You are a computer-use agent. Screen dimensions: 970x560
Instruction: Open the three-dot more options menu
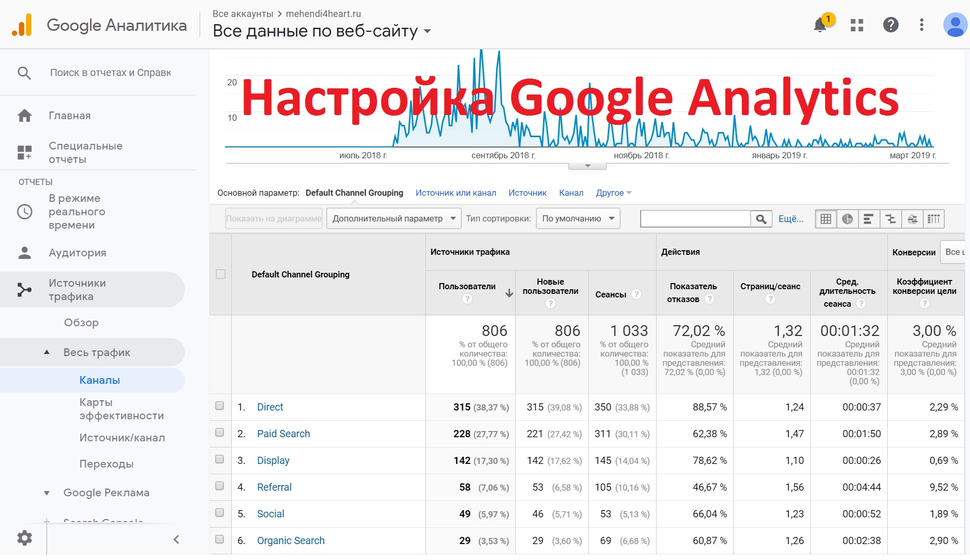[x=922, y=25]
